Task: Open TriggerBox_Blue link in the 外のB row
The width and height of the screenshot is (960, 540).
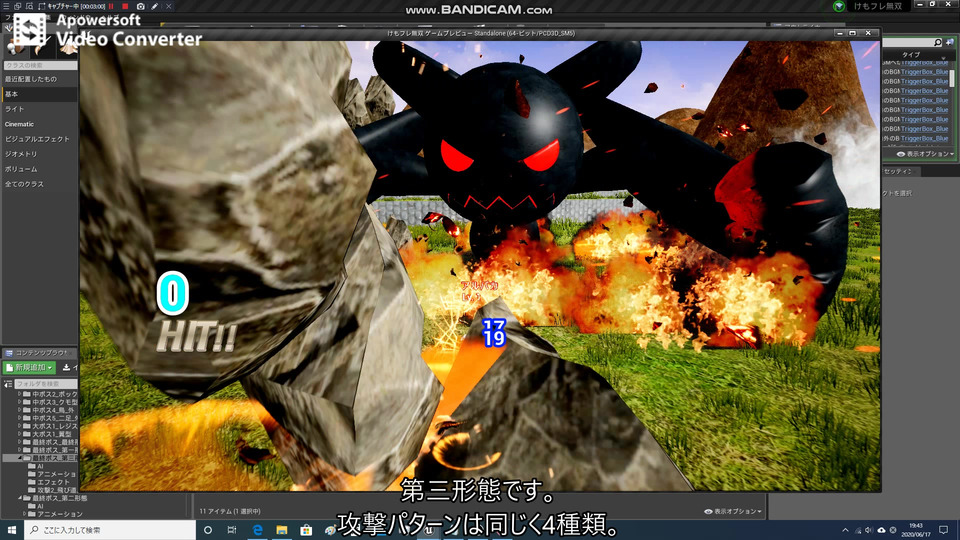Action: (x=924, y=138)
